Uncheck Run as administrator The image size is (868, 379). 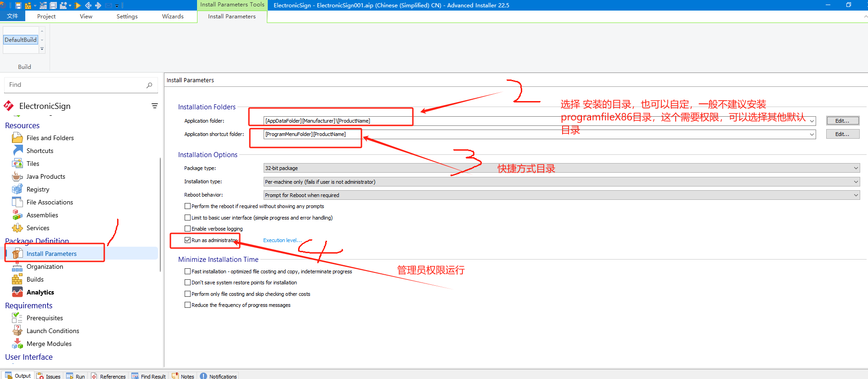[187, 240]
